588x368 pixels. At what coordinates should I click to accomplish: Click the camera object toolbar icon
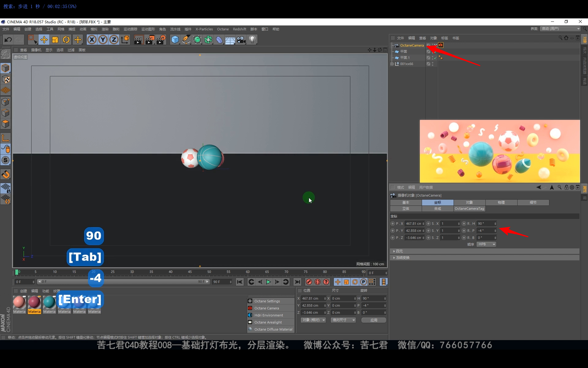click(x=241, y=40)
